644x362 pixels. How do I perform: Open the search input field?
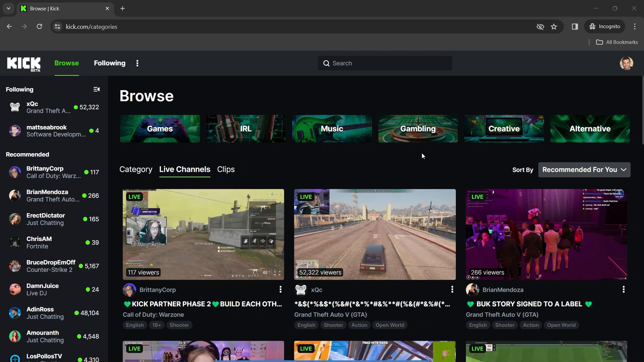(384, 63)
